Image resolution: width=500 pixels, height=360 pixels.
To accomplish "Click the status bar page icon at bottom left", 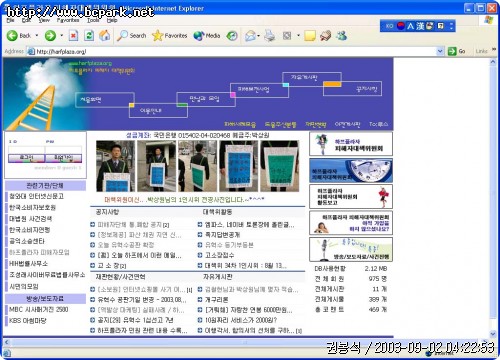I will [x=7, y=353].
